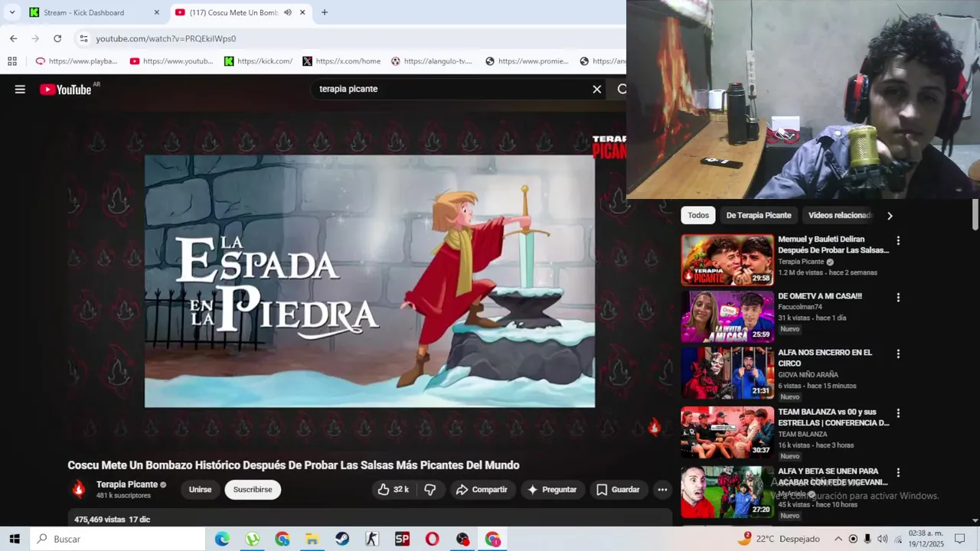Click the video player showing La Espada en la Piedra

(x=370, y=282)
